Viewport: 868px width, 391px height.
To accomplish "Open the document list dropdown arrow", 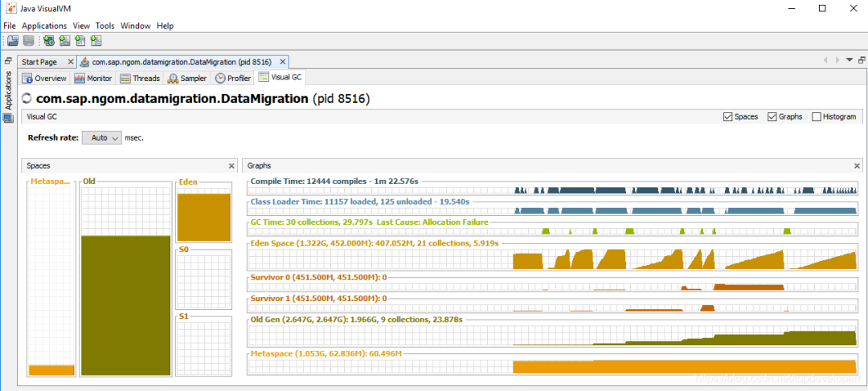I will pos(850,60).
